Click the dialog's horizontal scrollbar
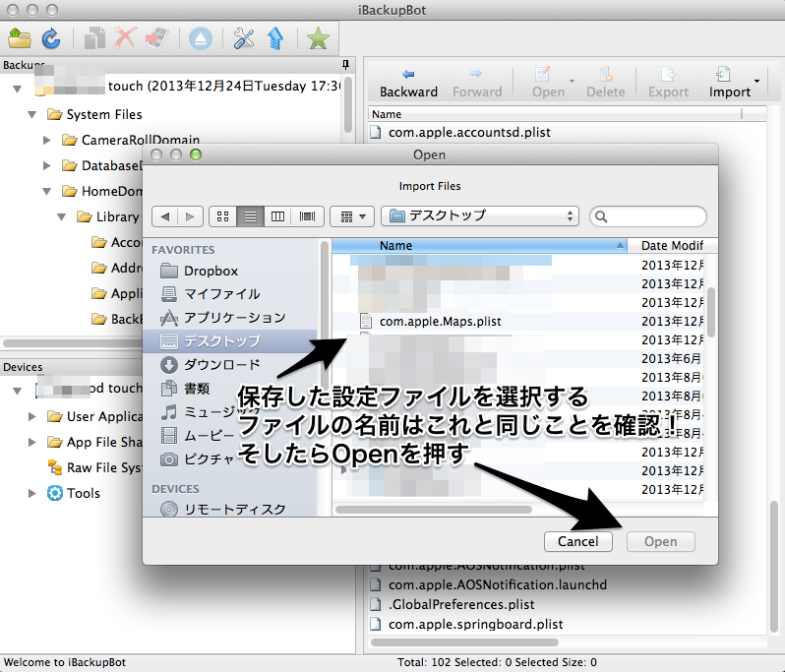Viewport: 785px width, 672px height. coord(434,510)
